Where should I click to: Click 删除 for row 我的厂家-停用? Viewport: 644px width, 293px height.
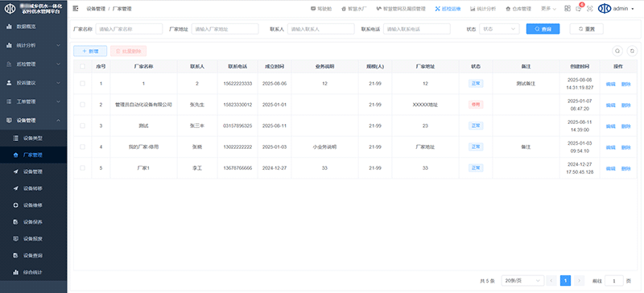626,147
